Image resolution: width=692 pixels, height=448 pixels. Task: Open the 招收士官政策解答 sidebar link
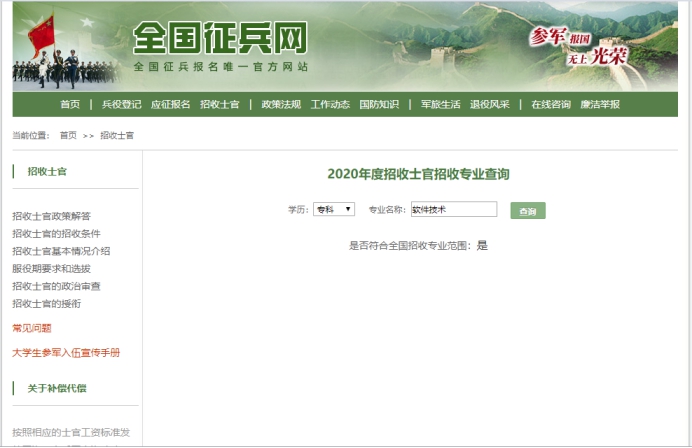coord(51,215)
